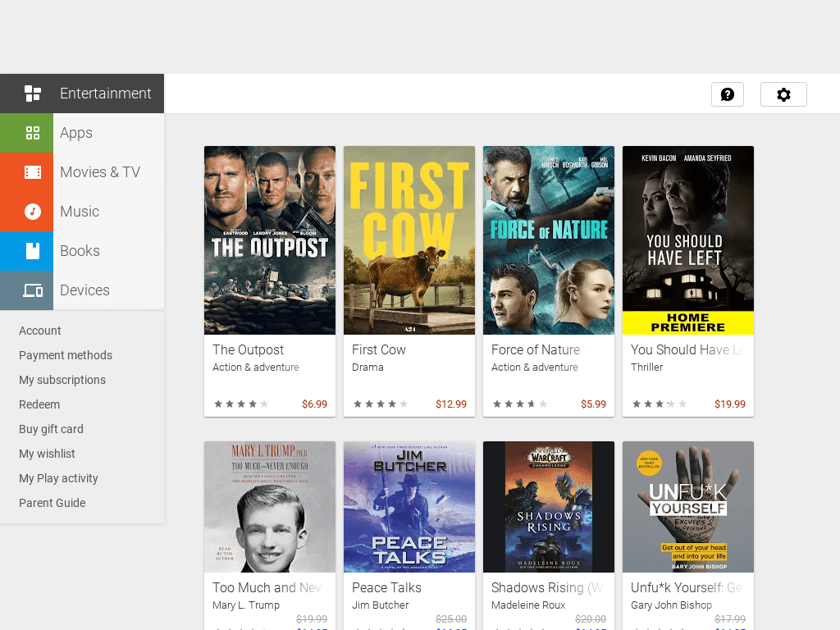The height and width of the screenshot is (630, 840).
Task: Open The Outpost movie poster
Action: coord(270,240)
